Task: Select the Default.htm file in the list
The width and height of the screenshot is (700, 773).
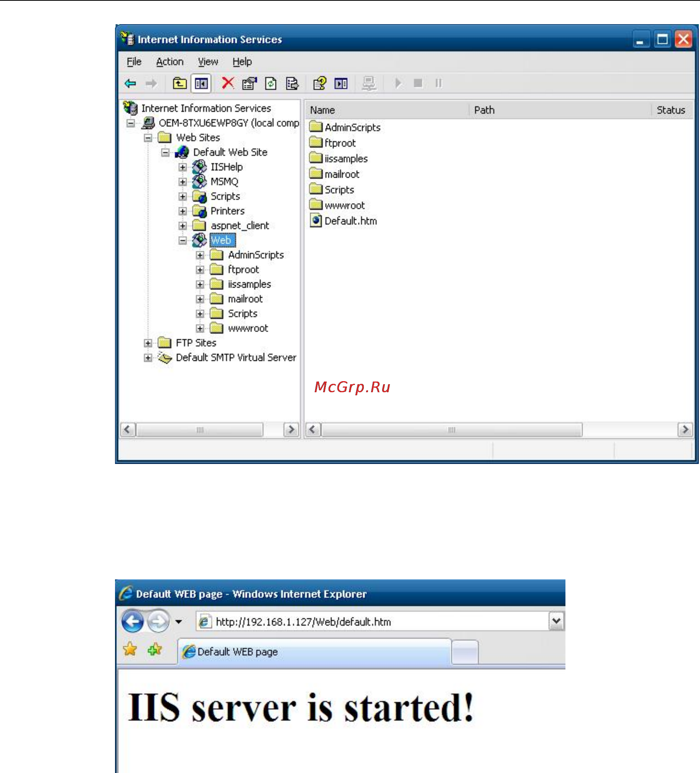Action: [x=343, y=221]
